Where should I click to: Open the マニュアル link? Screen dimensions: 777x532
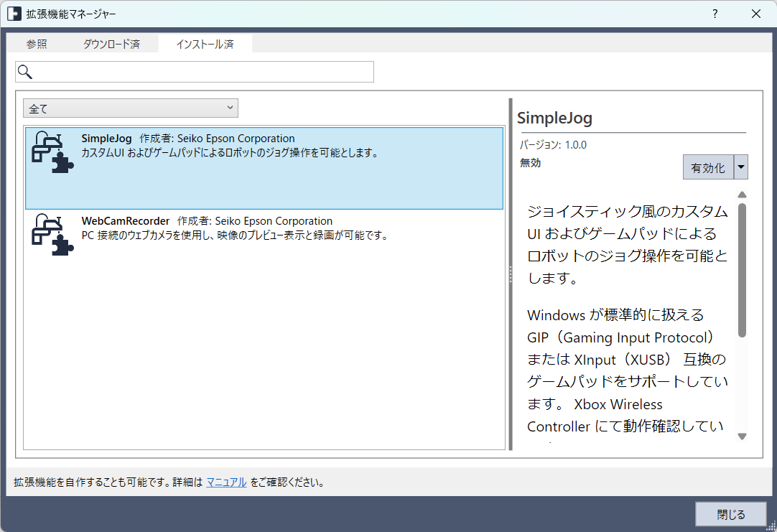click(227, 482)
